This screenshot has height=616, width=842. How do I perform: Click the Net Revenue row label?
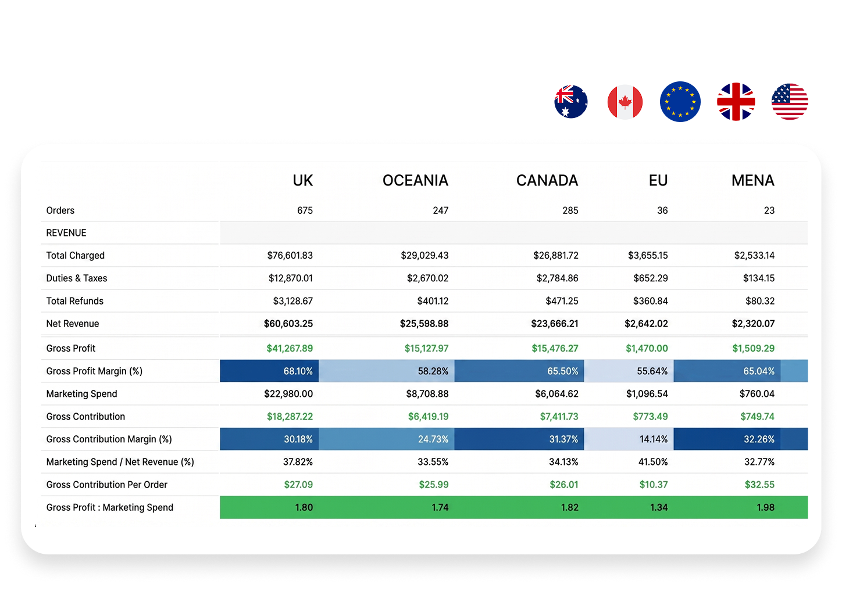tap(73, 324)
